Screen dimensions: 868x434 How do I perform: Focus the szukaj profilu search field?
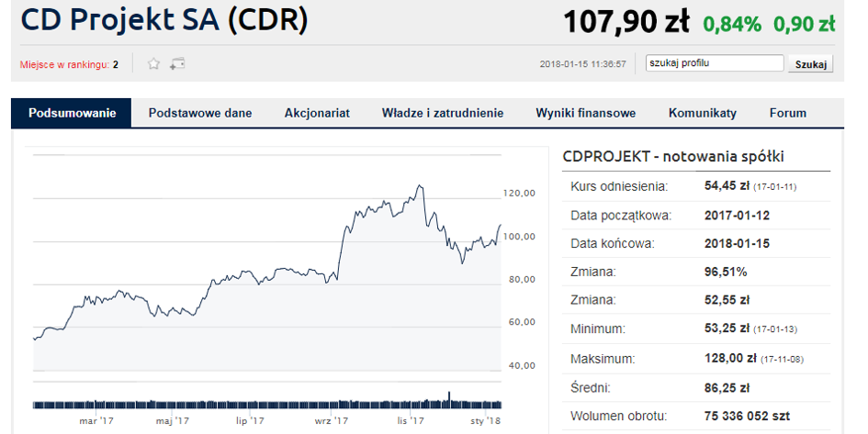(715, 63)
